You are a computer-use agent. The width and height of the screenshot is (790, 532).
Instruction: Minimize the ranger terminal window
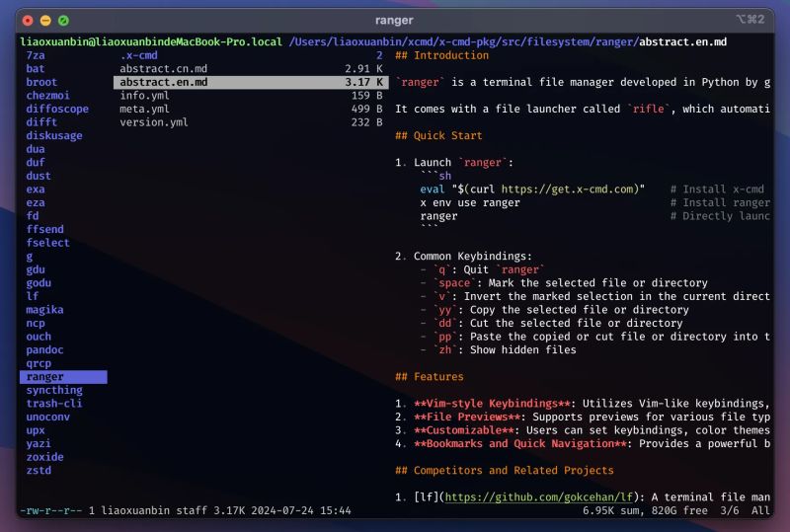click(45, 20)
